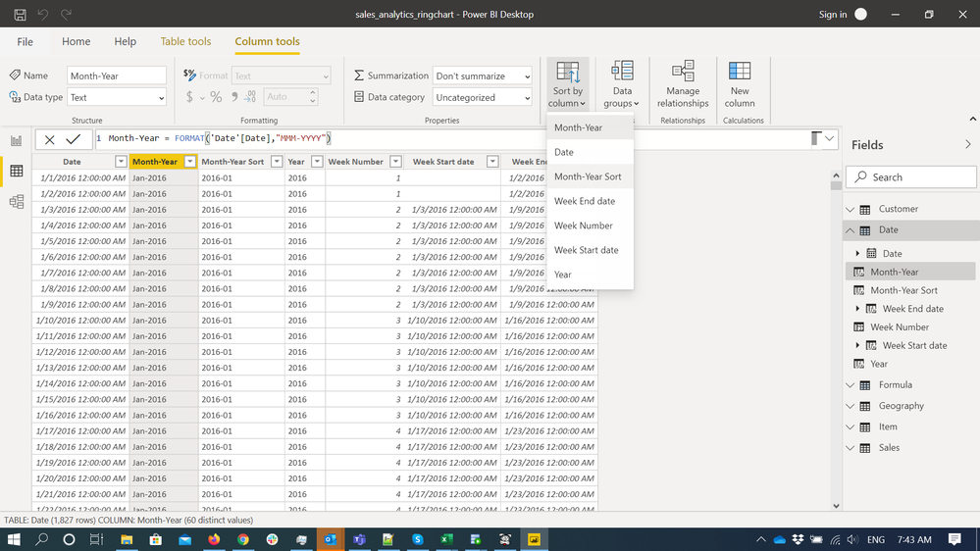Create a New column
The width and height of the screenshot is (980, 551).
pos(740,84)
